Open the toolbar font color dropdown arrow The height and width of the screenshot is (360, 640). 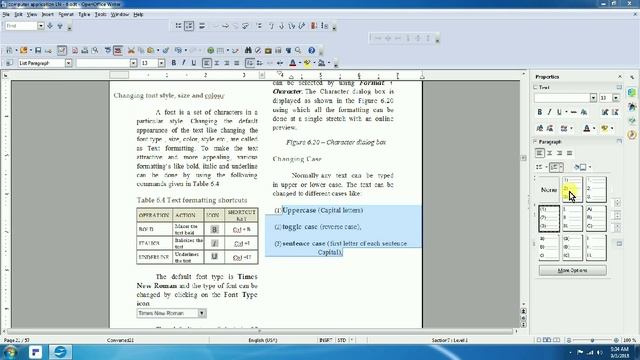[300, 63]
